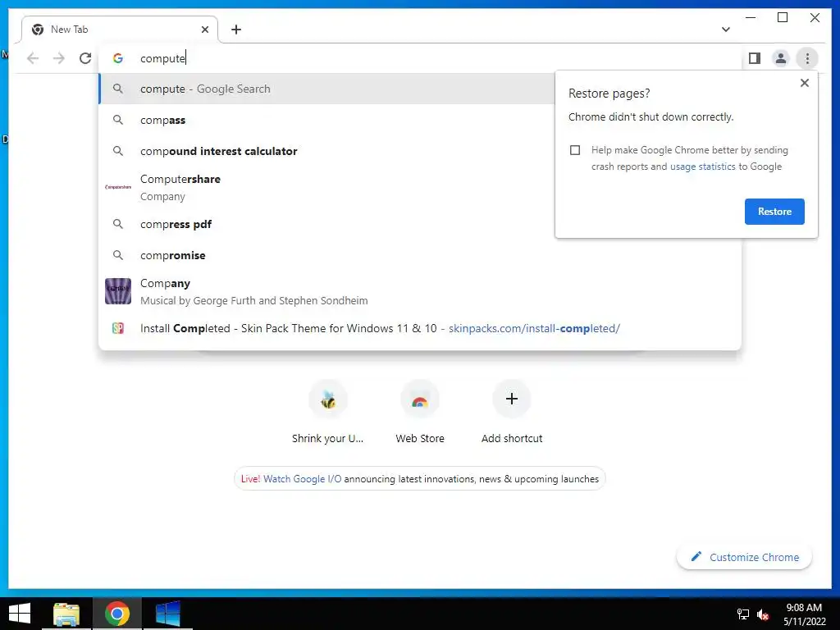
Task: Open the side panel icon
Action: coord(755,58)
